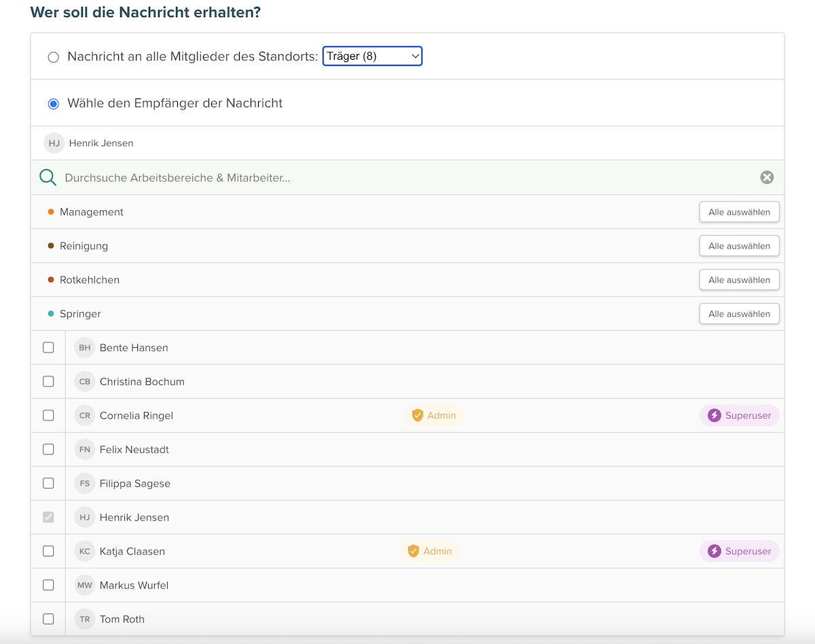Viewport: 815px width, 644px height.
Task: Click the magnifying glass search icon
Action: coord(48,178)
